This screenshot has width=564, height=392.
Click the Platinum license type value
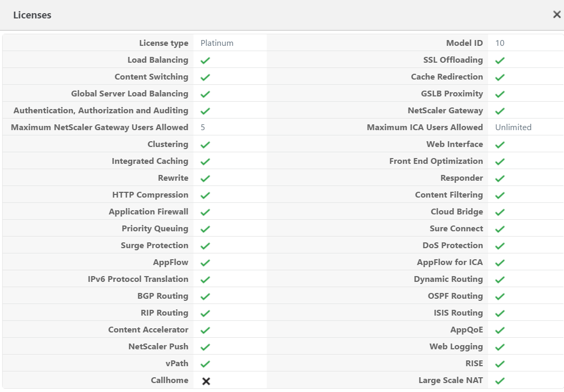tap(217, 43)
